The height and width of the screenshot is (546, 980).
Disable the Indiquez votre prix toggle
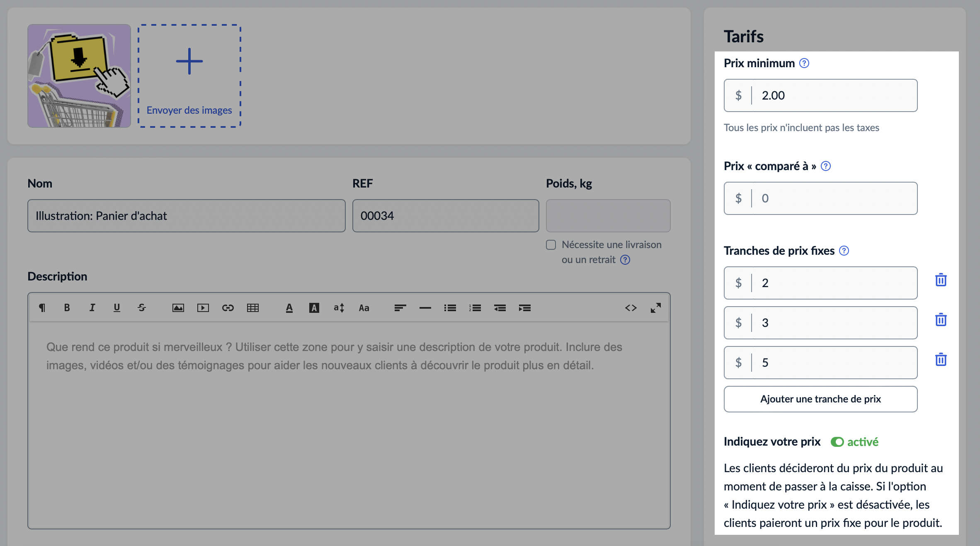(x=837, y=442)
